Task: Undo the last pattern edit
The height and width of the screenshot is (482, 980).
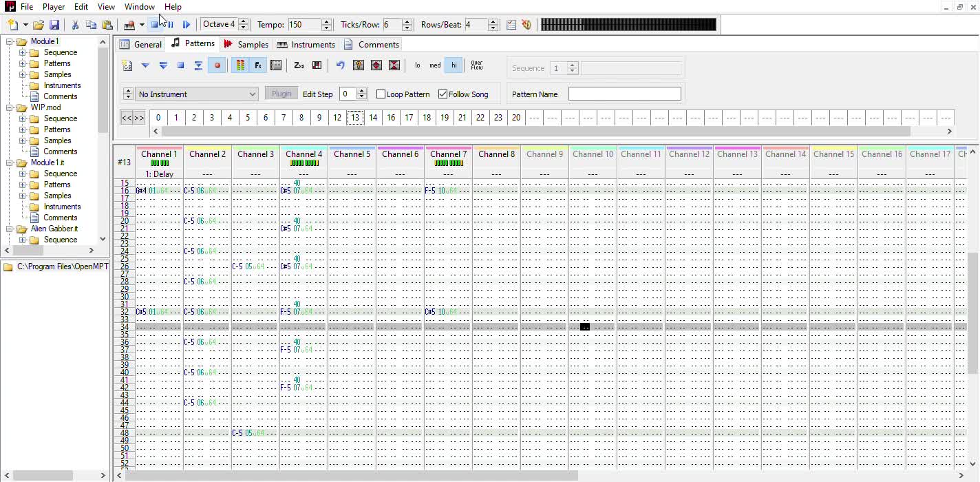Action: [340, 65]
